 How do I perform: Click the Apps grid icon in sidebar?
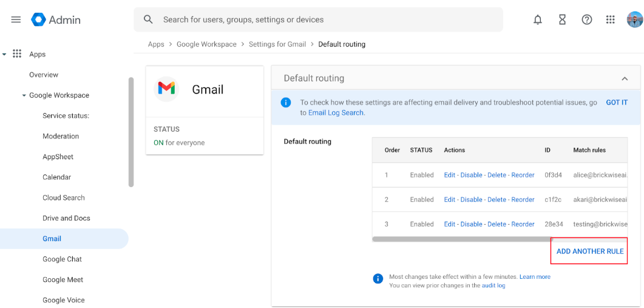point(17,54)
